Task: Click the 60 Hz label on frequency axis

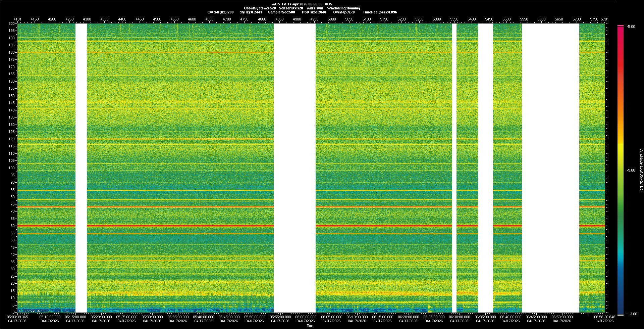Action: pos(12,226)
